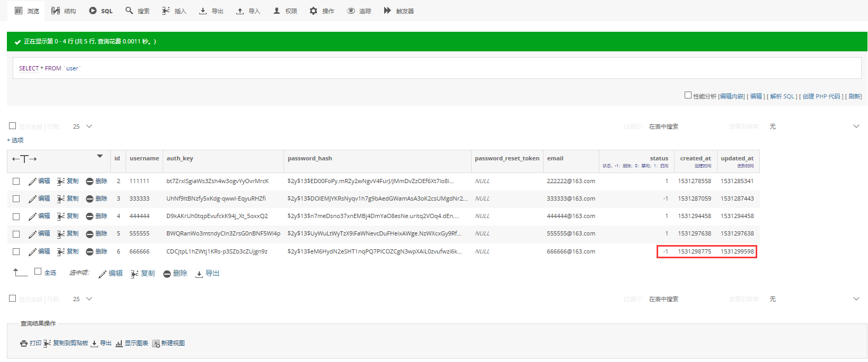The image size is (868, 362).
Task: Enable the profiling checkbox
Action: pos(688,95)
